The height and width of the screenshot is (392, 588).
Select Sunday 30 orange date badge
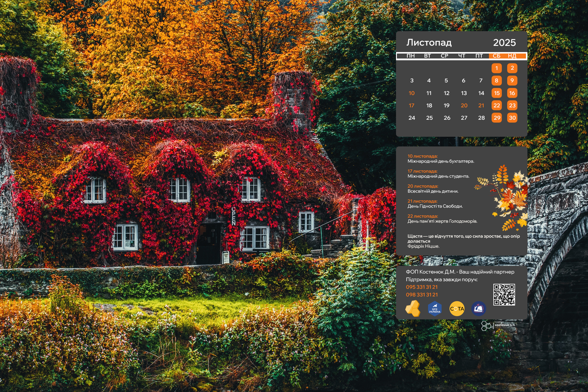[x=512, y=118]
